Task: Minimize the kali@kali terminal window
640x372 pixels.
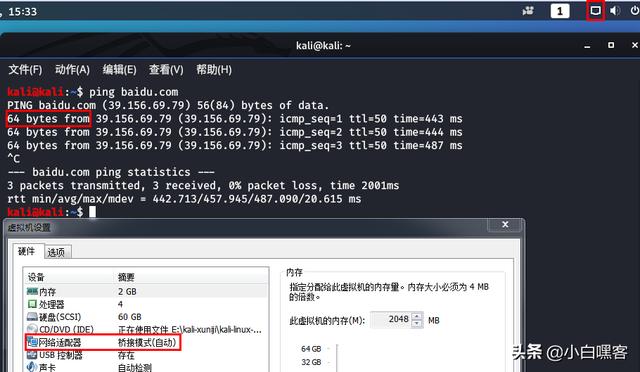Action: 587,46
